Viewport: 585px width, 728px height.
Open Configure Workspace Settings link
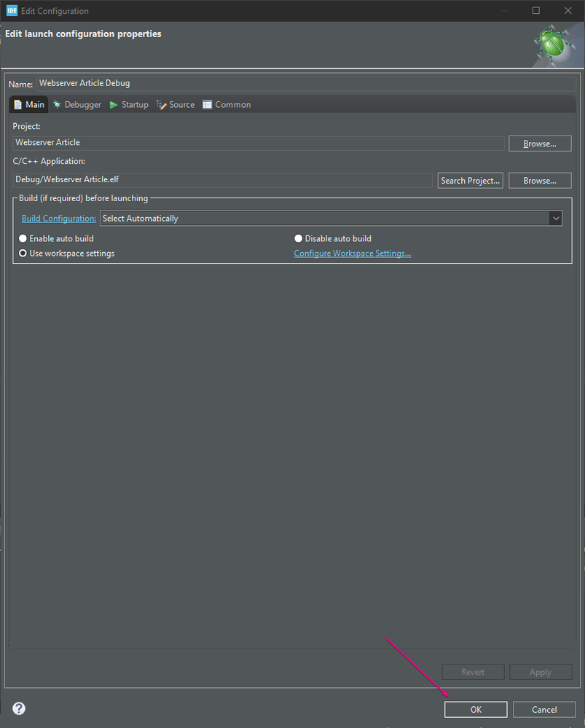click(x=353, y=253)
